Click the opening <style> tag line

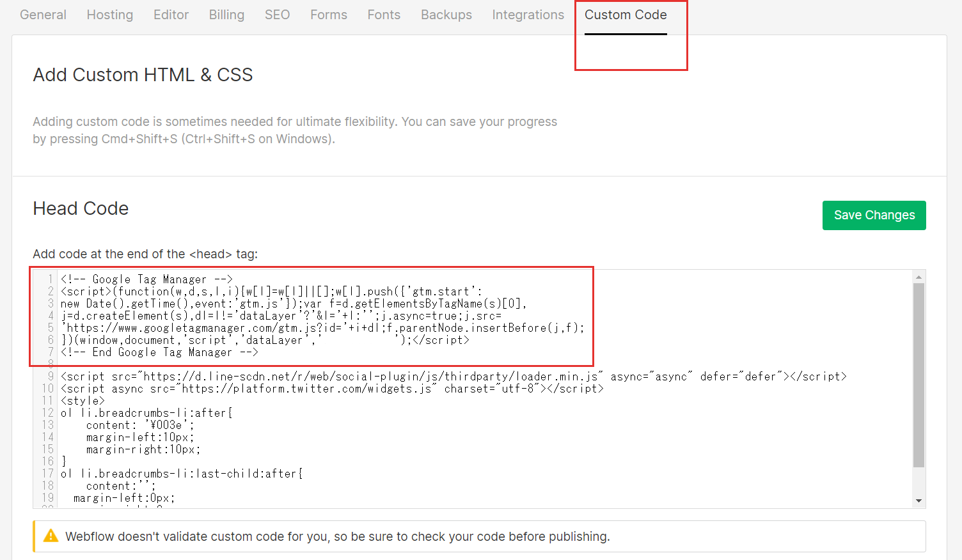coord(83,401)
